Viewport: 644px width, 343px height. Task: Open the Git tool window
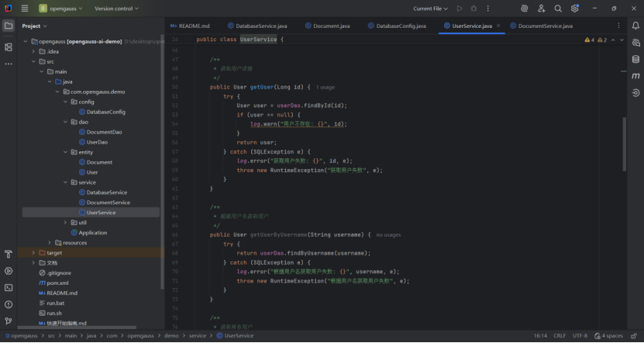click(9, 321)
